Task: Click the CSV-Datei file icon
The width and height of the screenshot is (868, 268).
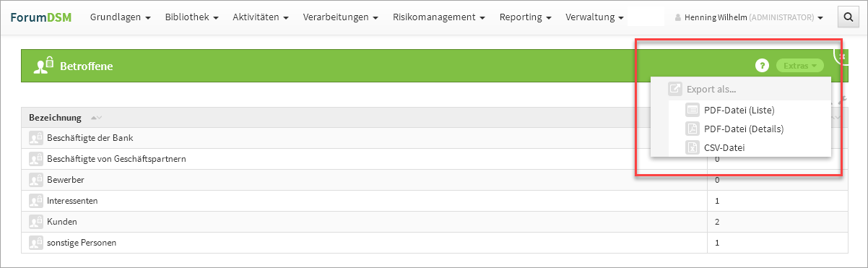Action: pyautogui.click(x=692, y=148)
